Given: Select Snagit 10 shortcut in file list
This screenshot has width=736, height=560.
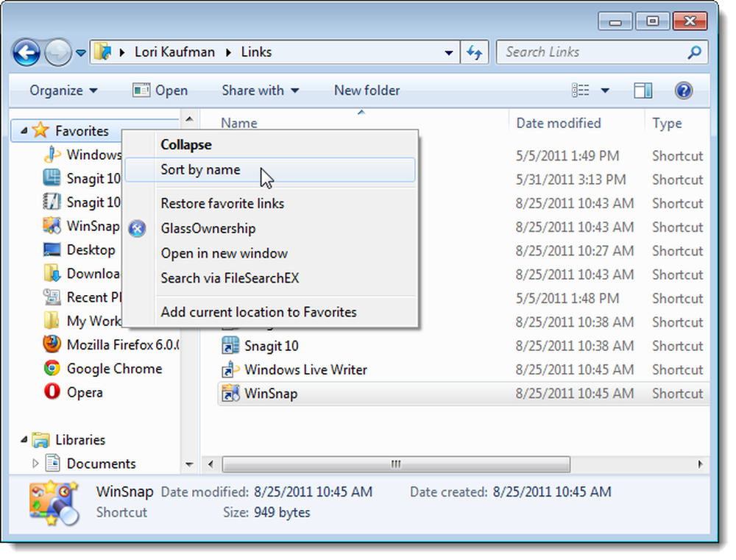Looking at the screenshot, I should [272, 346].
